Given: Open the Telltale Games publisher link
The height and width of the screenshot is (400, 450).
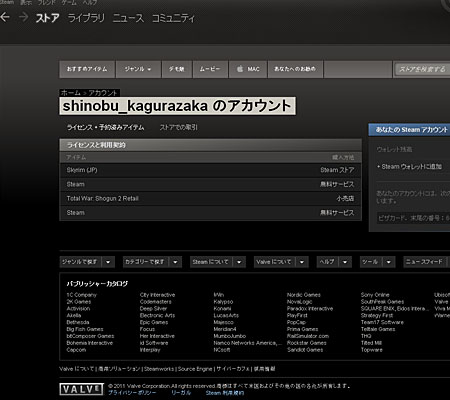Looking at the screenshot, I should (x=378, y=329).
